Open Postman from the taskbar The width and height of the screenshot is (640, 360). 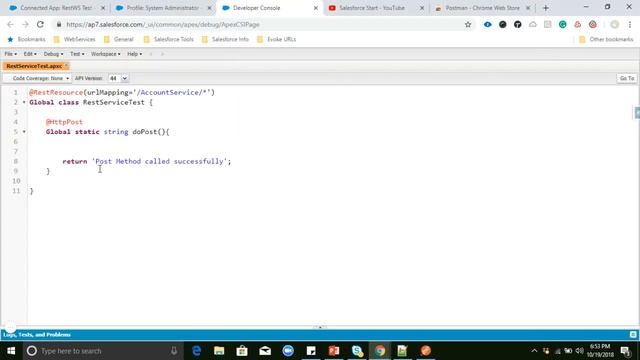(x=426, y=351)
